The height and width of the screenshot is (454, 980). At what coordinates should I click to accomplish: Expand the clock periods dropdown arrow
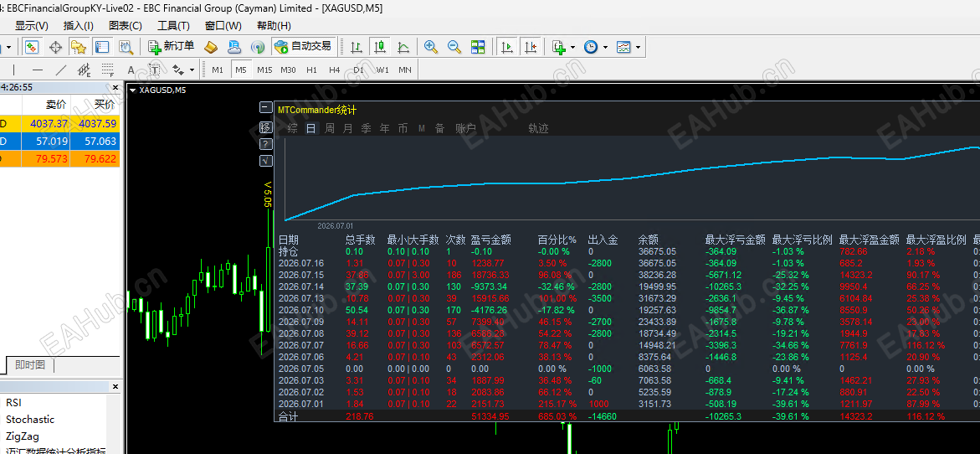click(606, 48)
